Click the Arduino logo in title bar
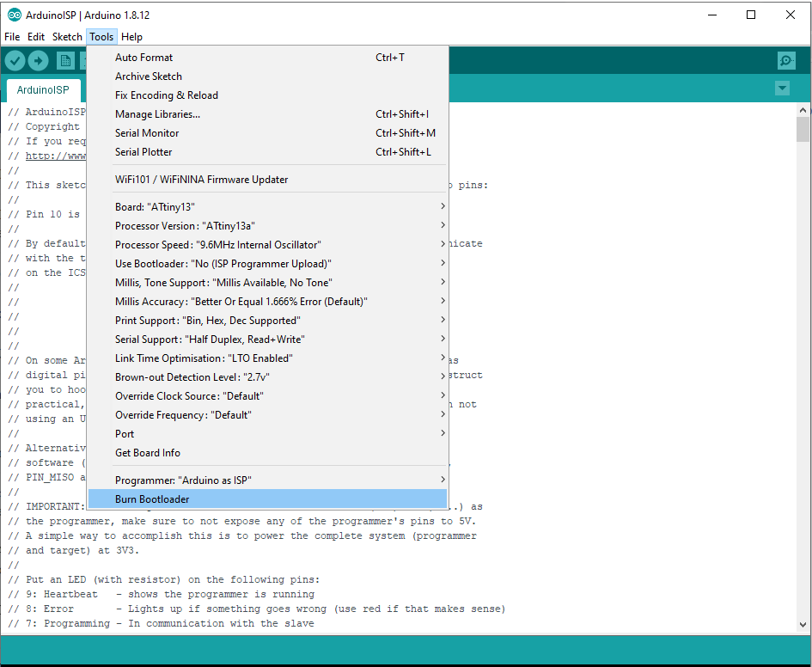812x667 pixels. (15, 15)
